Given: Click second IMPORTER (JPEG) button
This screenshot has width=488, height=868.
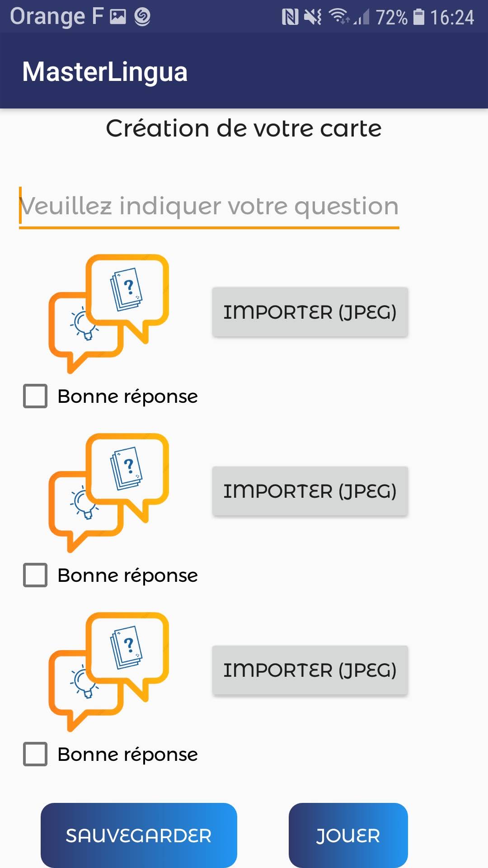Looking at the screenshot, I should 310,491.
